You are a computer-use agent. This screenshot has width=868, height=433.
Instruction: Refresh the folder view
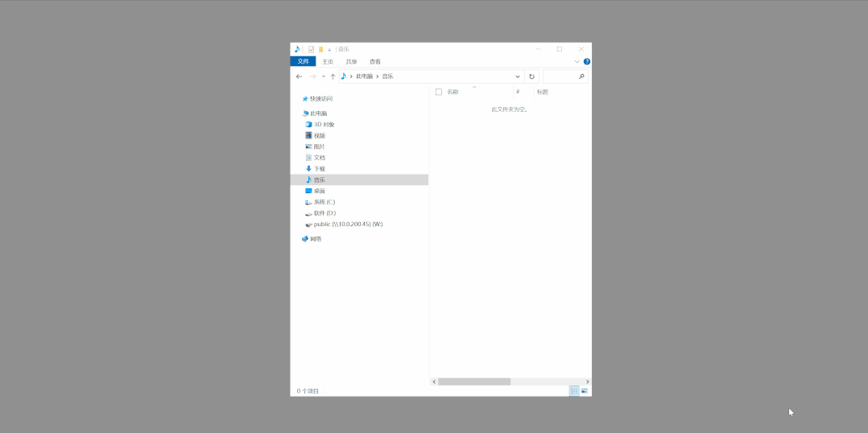[x=531, y=76]
